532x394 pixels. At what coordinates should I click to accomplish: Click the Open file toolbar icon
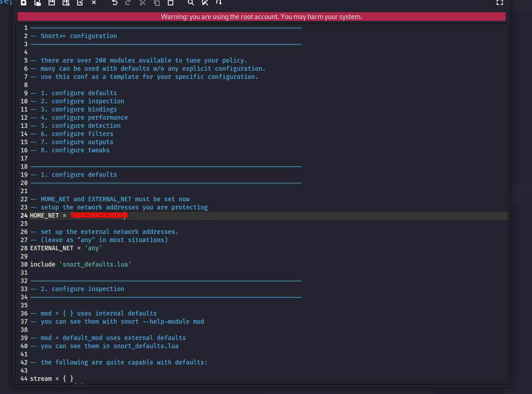38,3
